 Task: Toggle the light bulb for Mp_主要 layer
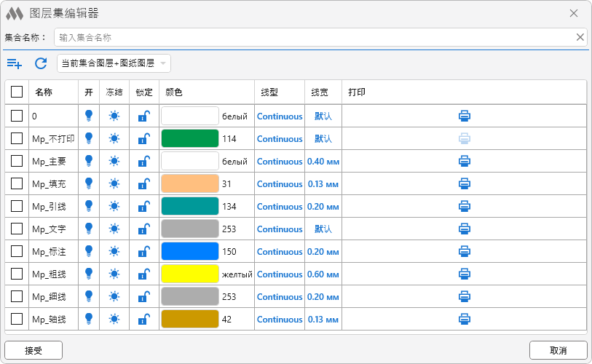89,161
